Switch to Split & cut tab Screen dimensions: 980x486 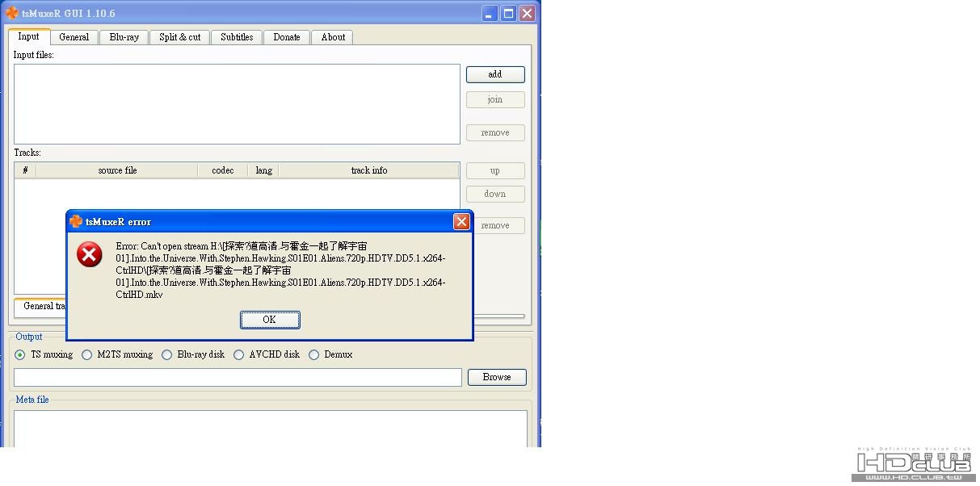(x=180, y=37)
